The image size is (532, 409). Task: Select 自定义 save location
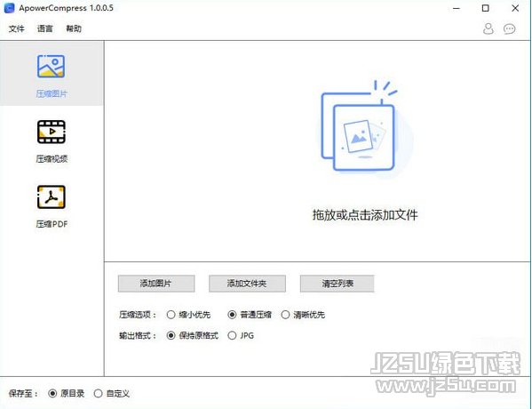point(112,393)
